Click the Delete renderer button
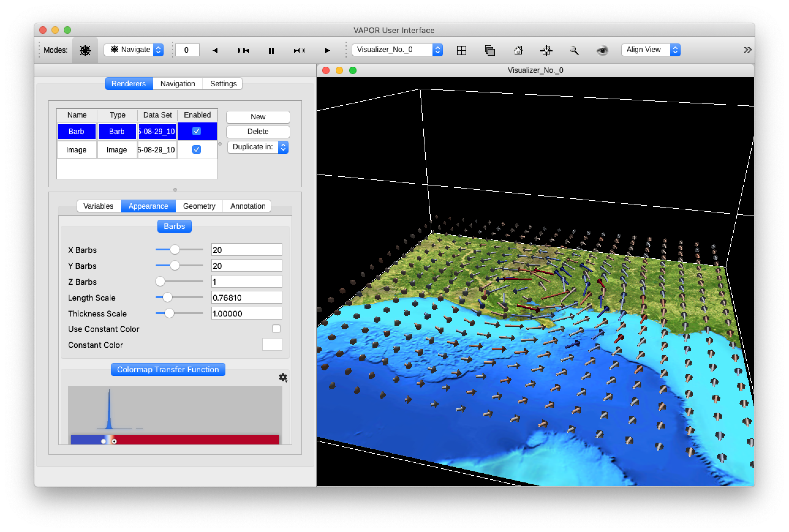This screenshot has width=789, height=532. [x=258, y=131]
